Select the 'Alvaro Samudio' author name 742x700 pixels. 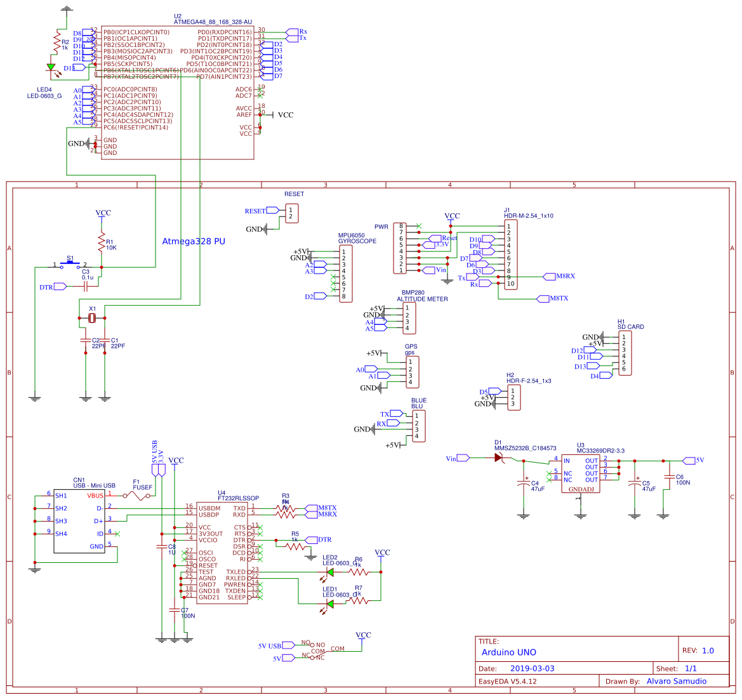[677, 681]
